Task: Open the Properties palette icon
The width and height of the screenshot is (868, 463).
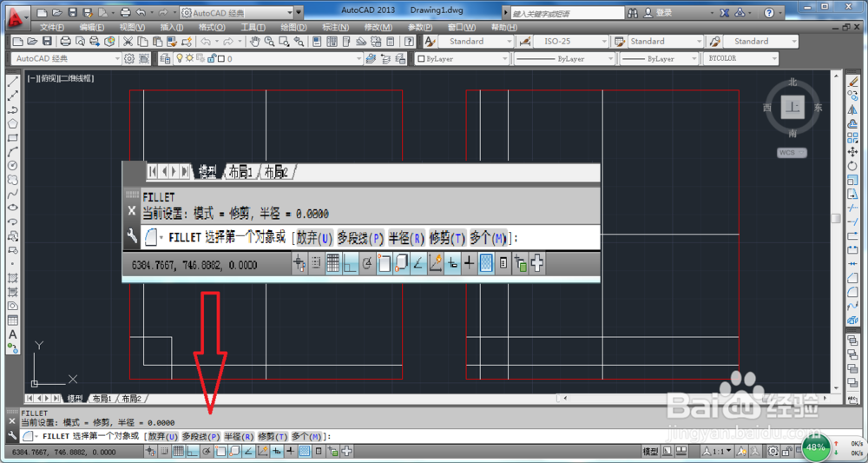Action: click(317, 41)
